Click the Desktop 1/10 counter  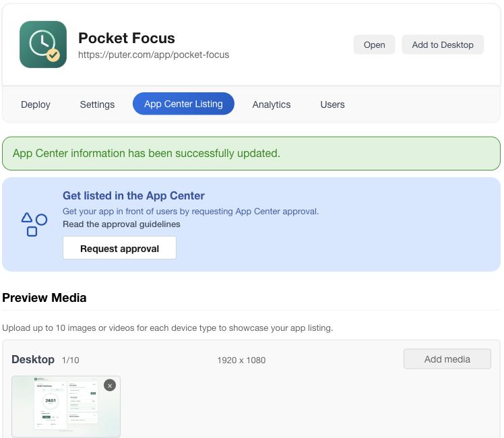[x=70, y=360]
